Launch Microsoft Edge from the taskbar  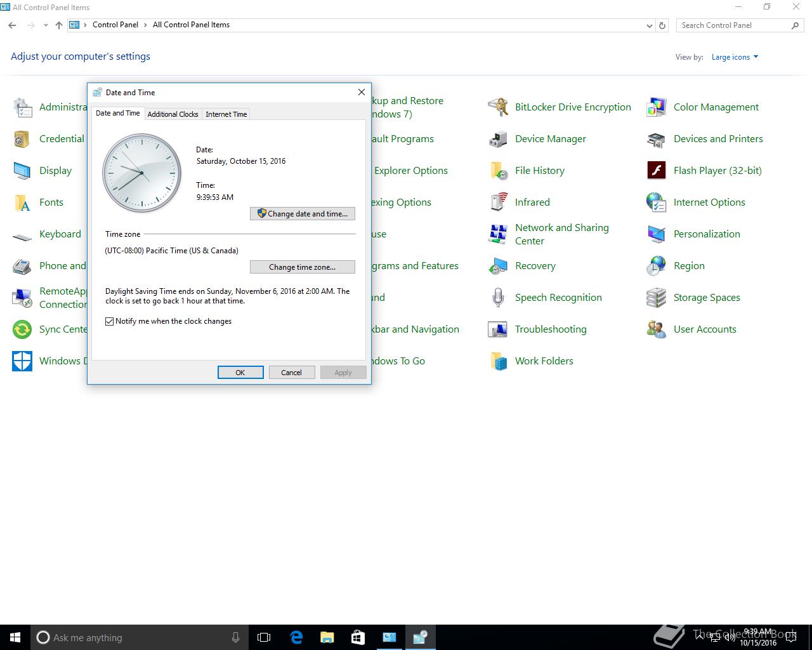pyautogui.click(x=296, y=637)
